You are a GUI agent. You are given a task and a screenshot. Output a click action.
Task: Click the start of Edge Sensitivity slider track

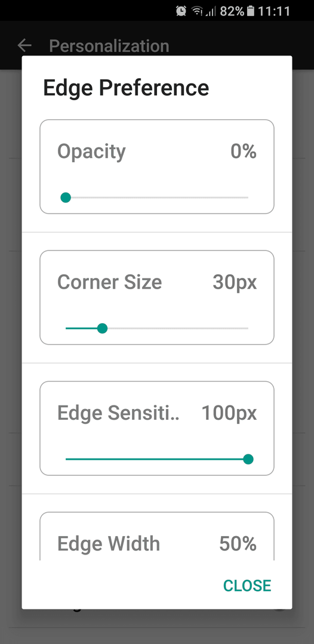[67, 459]
